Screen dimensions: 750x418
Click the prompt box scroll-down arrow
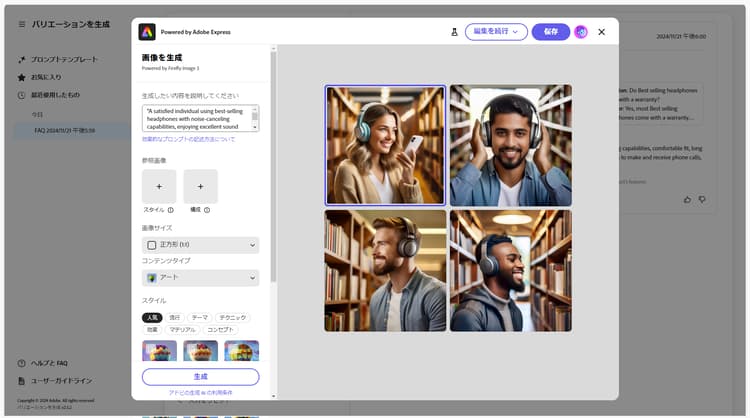pyautogui.click(x=255, y=127)
